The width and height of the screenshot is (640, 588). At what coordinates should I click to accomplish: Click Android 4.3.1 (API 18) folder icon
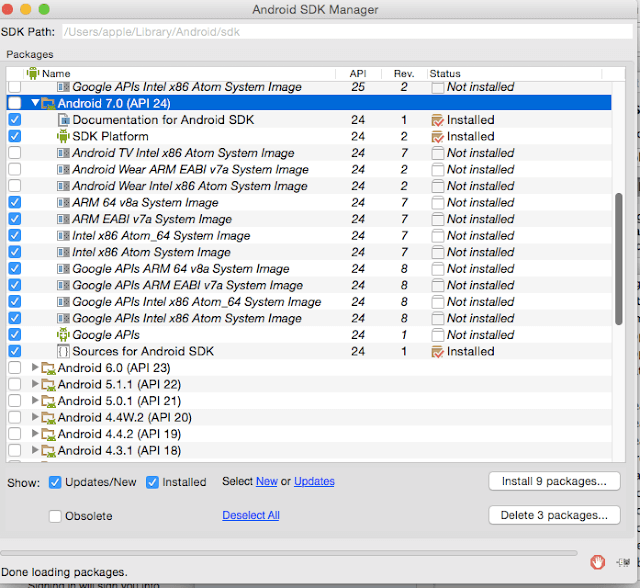point(48,450)
